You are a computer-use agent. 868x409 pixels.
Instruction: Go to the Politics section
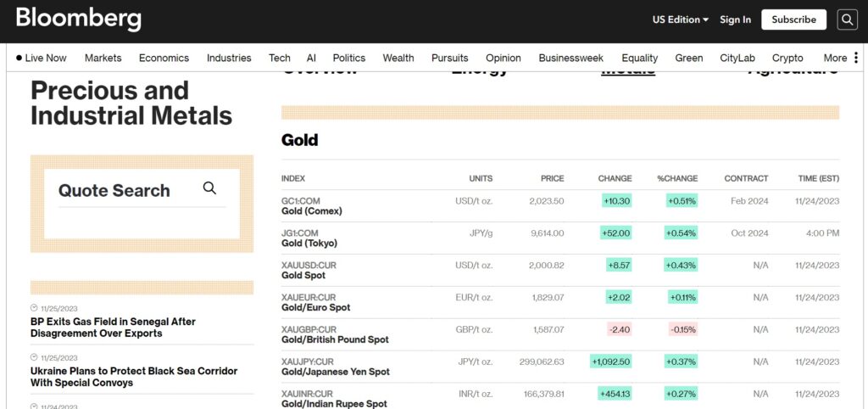(348, 58)
